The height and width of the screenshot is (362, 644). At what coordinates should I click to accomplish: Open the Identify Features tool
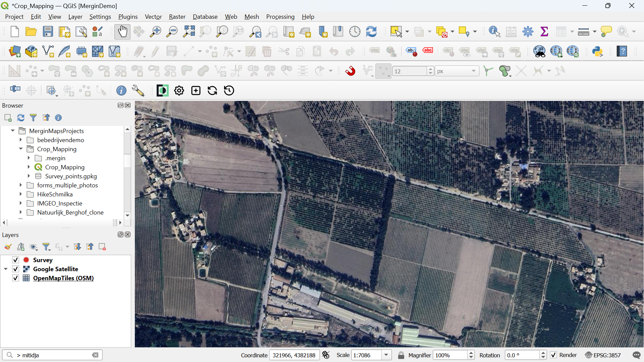coord(494,32)
